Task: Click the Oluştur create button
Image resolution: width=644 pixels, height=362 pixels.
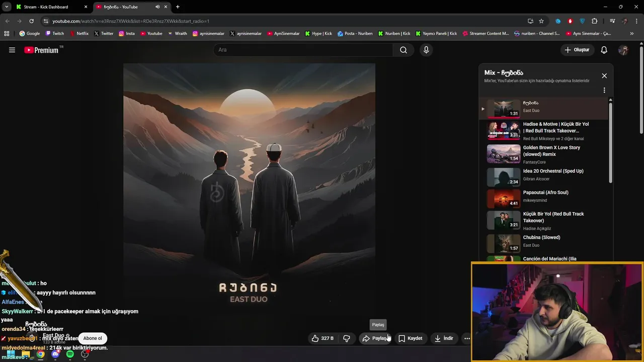Action: click(577, 50)
